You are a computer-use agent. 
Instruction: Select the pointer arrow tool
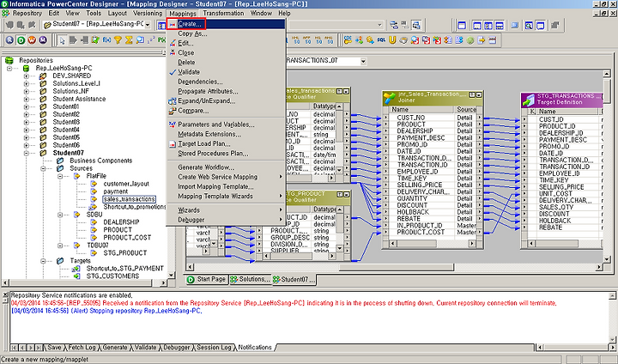[x=62, y=40]
